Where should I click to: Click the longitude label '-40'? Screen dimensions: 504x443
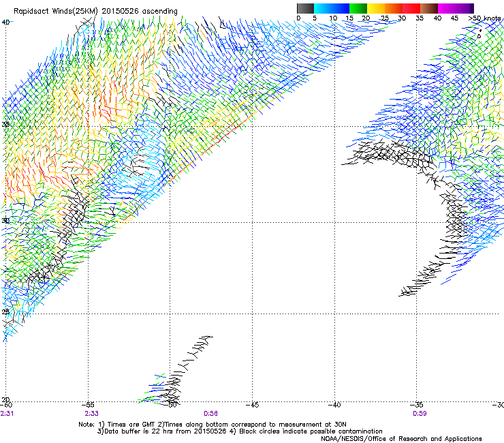pos(334,405)
